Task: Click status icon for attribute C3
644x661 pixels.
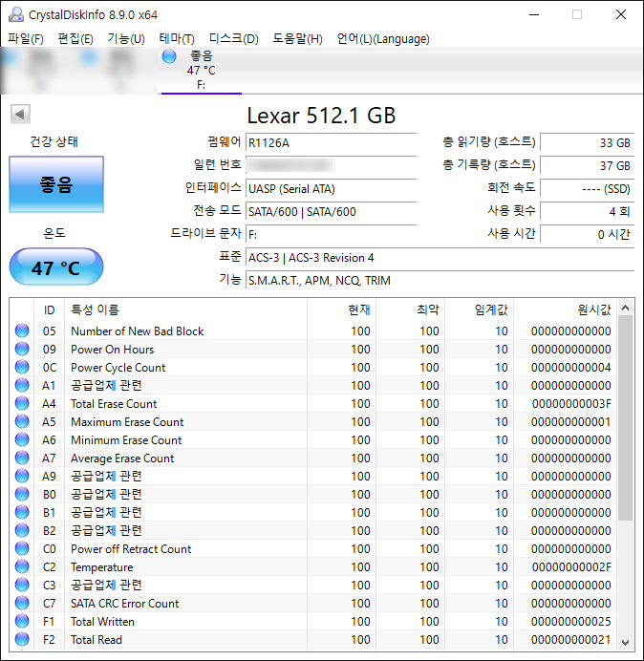Action: (22, 585)
